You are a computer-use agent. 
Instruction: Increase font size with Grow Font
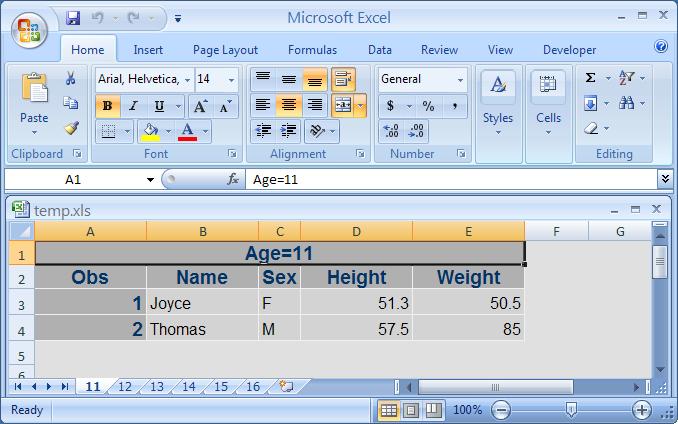[x=200, y=106]
